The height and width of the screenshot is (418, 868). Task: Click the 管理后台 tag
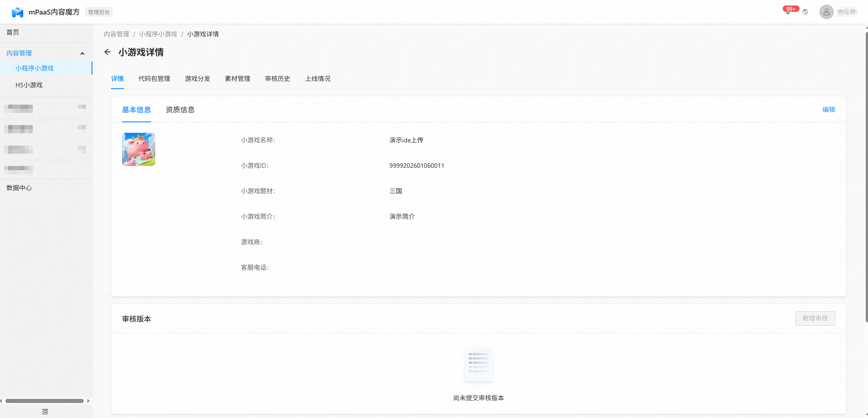99,12
